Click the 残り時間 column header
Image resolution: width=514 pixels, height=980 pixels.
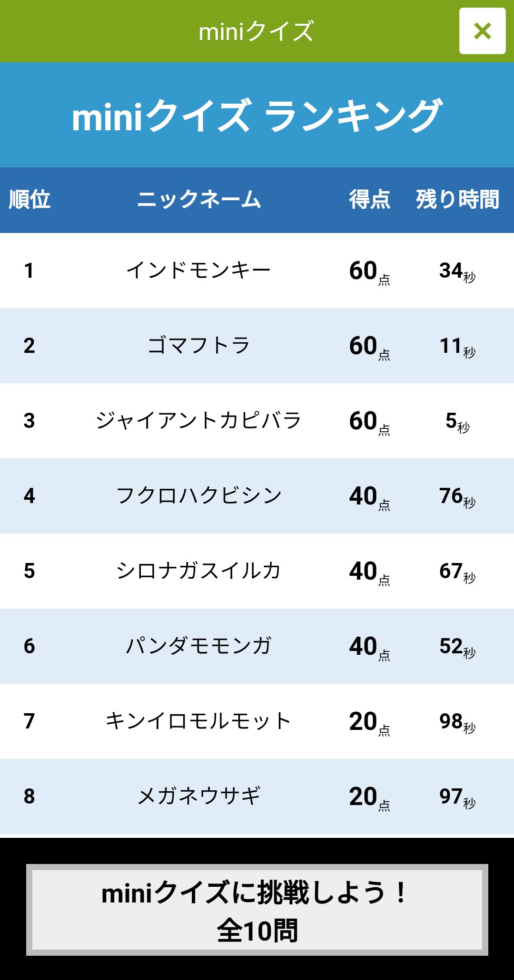point(458,199)
